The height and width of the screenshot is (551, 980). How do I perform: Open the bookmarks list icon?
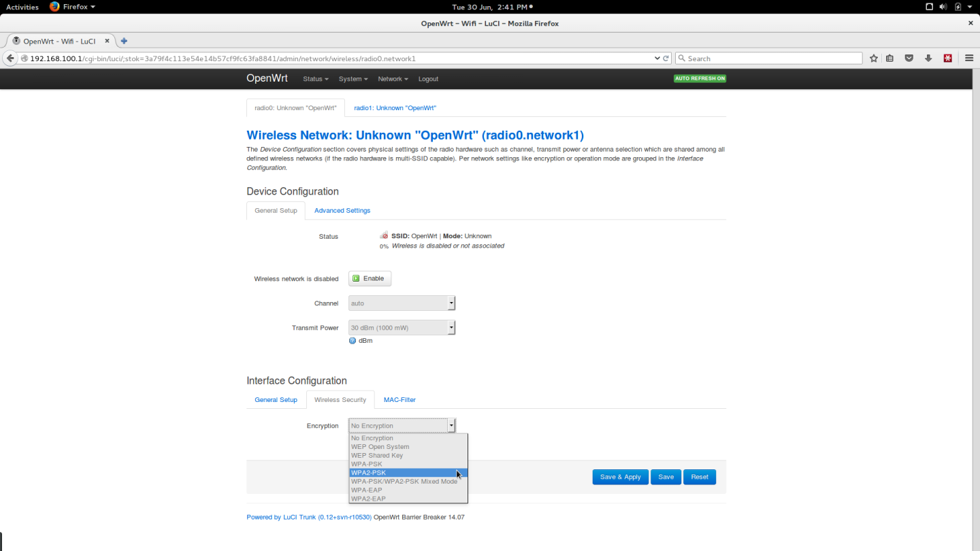tap(890, 59)
